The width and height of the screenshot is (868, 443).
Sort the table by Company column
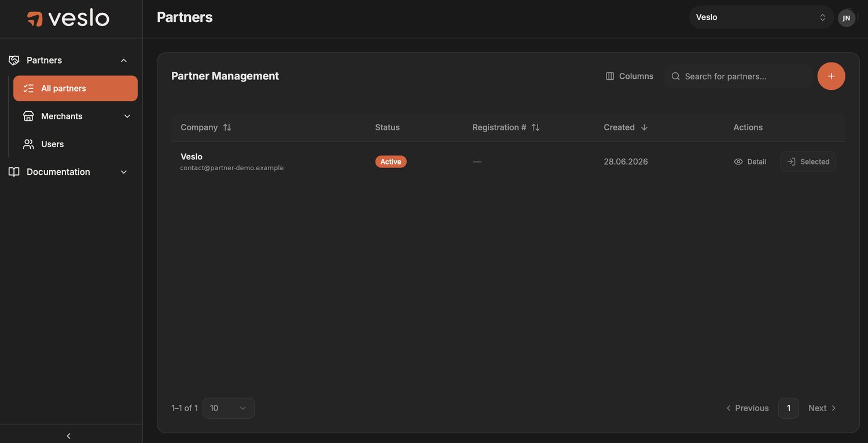tap(205, 127)
